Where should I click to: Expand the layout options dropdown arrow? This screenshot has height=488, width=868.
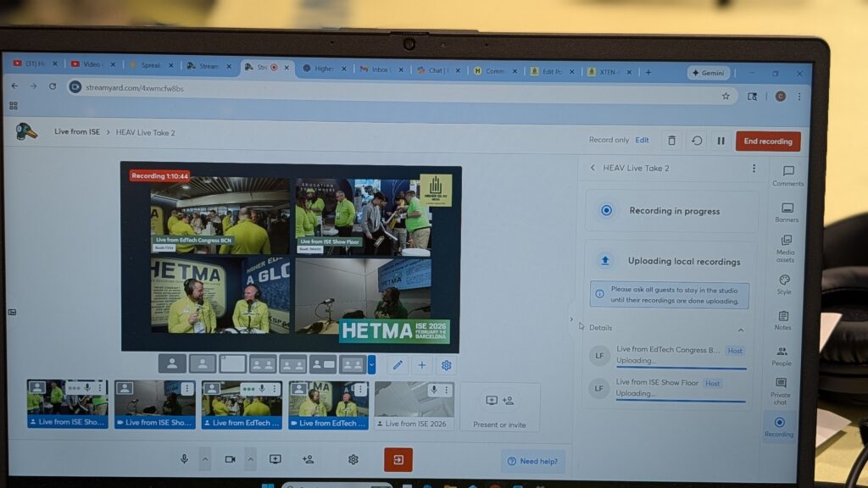pyautogui.click(x=371, y=365)
